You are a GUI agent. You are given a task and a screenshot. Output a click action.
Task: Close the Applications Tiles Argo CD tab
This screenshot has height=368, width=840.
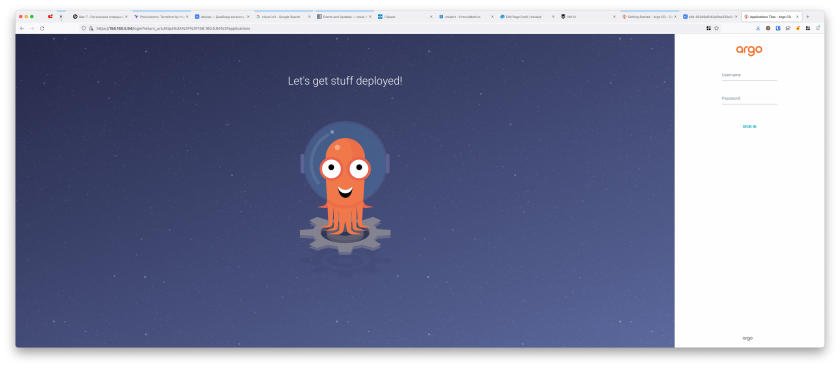point(798,17)
